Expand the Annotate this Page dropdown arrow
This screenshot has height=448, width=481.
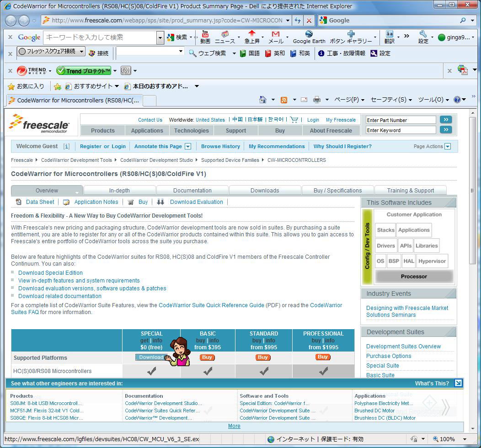click(188, 147)
